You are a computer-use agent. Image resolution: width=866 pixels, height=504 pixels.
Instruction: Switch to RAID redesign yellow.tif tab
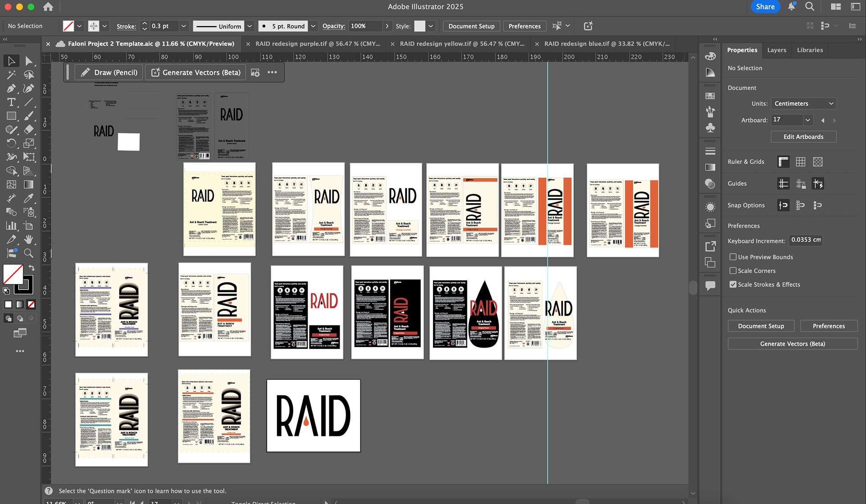click(462, 44)
